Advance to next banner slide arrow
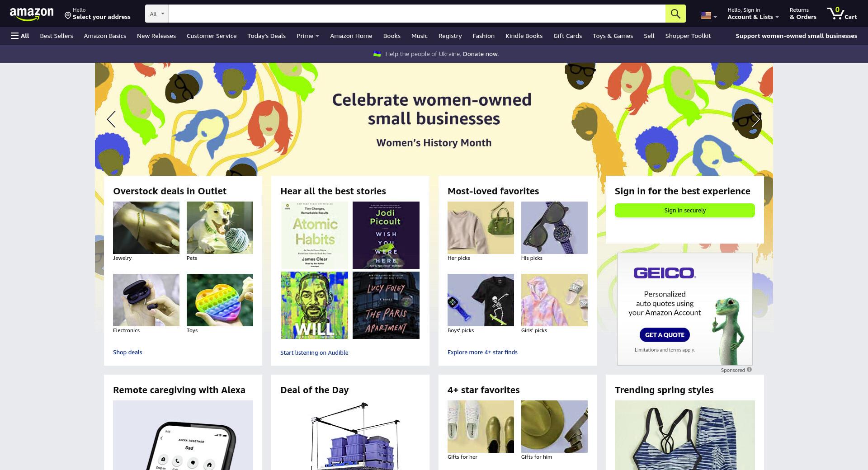 pos(756,119)
